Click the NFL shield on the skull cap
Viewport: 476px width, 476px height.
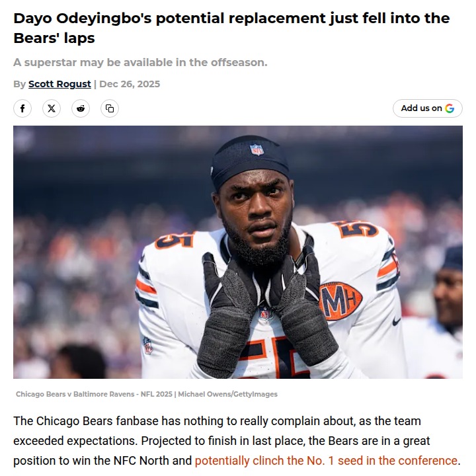[x=257, y=149]
